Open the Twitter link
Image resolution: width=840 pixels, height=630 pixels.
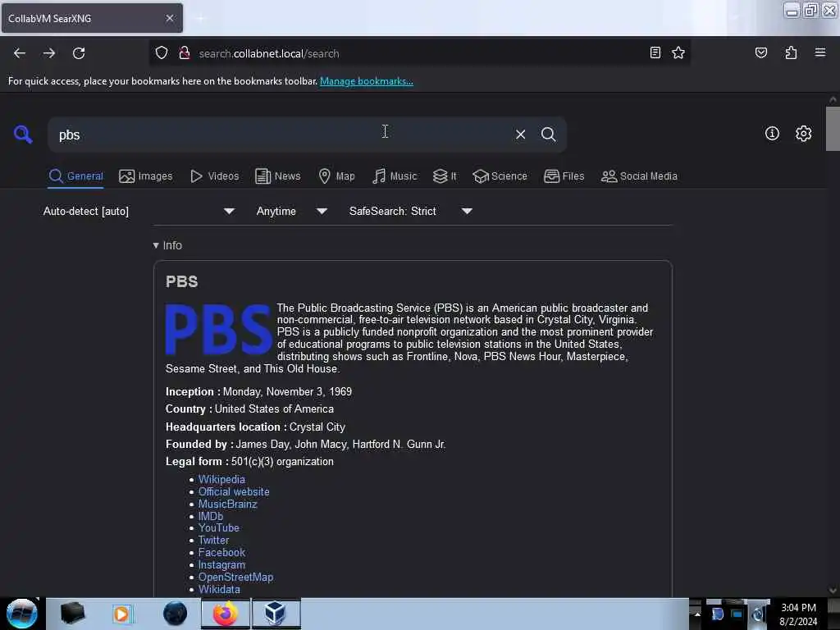tap(213, 540)
